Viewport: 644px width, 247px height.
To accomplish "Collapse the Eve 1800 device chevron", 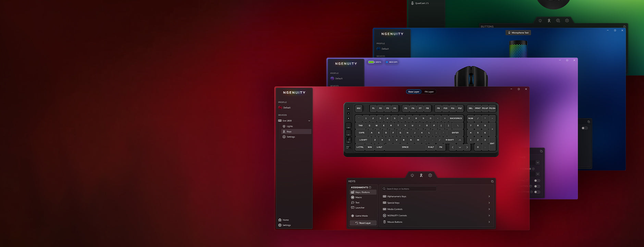I will coord(309,121).
